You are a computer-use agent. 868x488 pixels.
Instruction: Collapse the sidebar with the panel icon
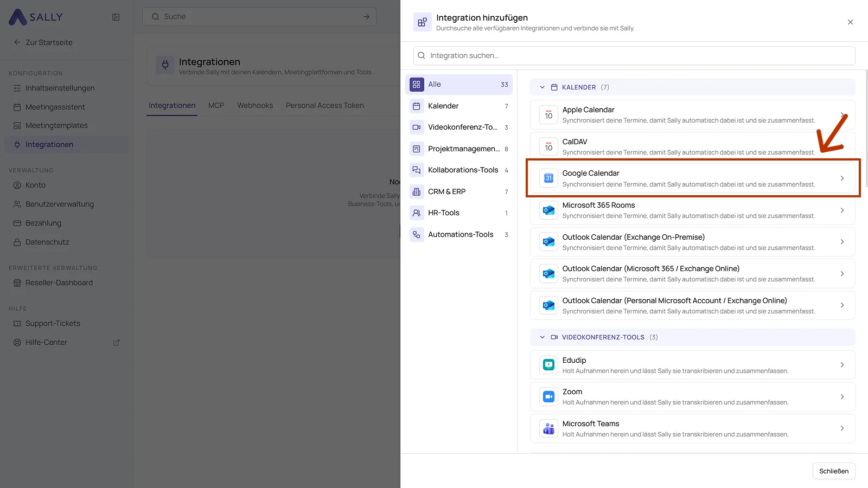116,17
